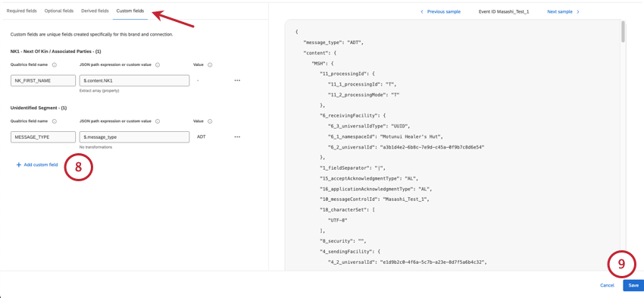
Task: Click "6_3_universalIdType": "UUID" JSON line
Action: 368,126
